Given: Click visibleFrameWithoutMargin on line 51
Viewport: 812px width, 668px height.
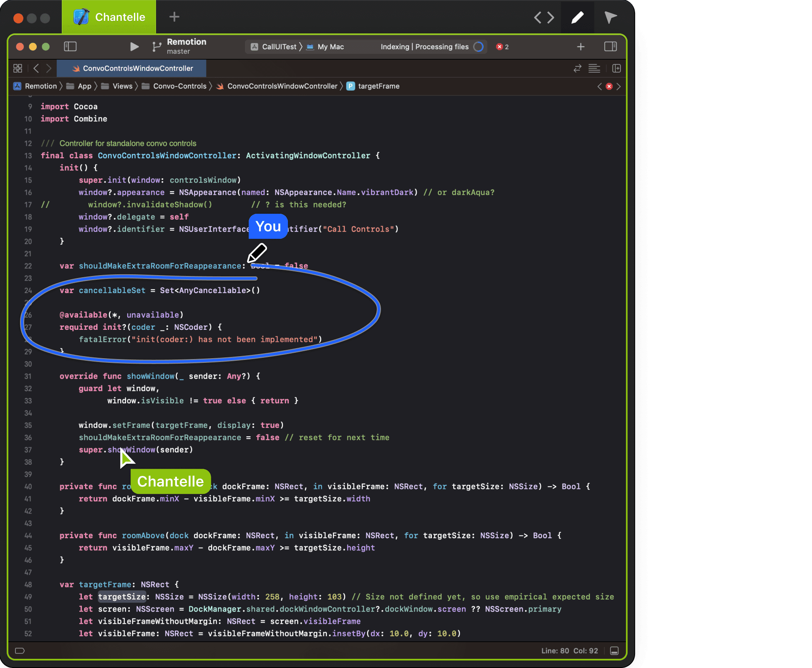Looking at the screenshot, I should [x=157, y=622].
